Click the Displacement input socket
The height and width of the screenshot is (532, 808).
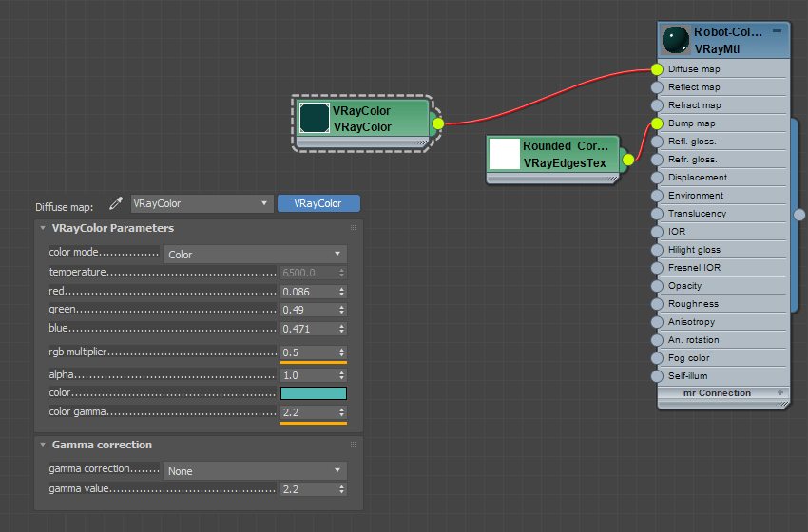(657, 177)
